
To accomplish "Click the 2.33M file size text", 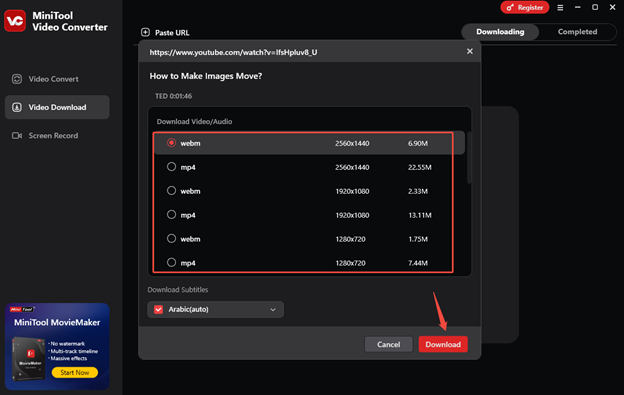I will tap(417, 191).
